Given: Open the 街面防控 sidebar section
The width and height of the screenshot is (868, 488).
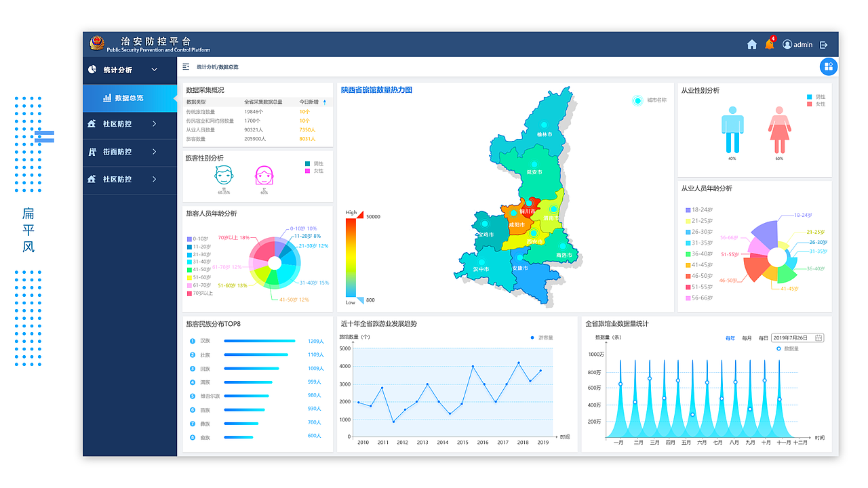Looking at the screenshot, I should (x=130, y=152).
